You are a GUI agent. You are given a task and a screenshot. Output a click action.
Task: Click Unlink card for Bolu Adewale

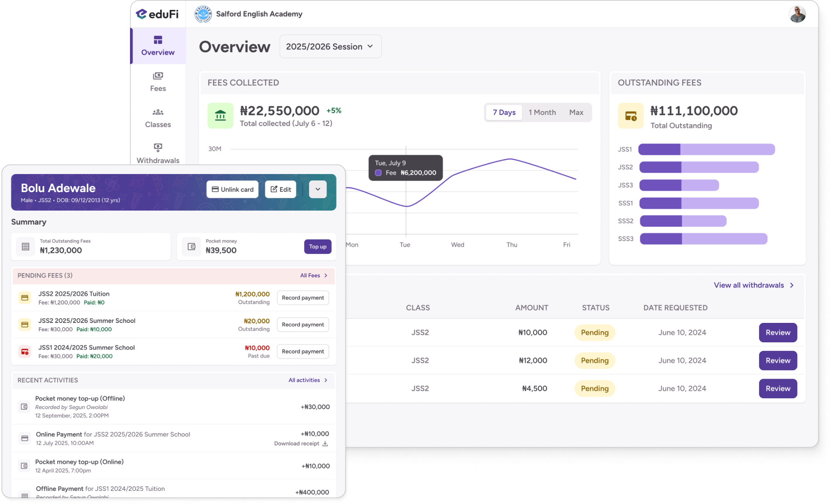point(233,189)
